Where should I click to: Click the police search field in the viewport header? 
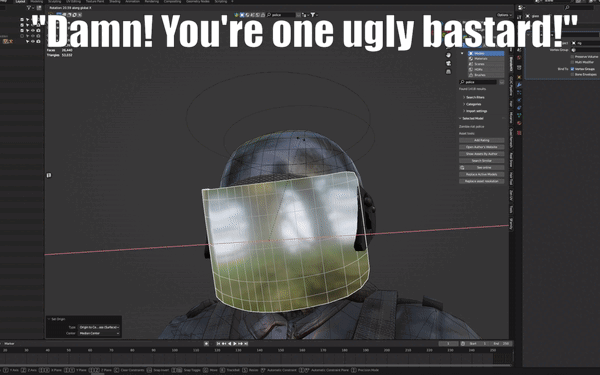[x=281, y=15]
